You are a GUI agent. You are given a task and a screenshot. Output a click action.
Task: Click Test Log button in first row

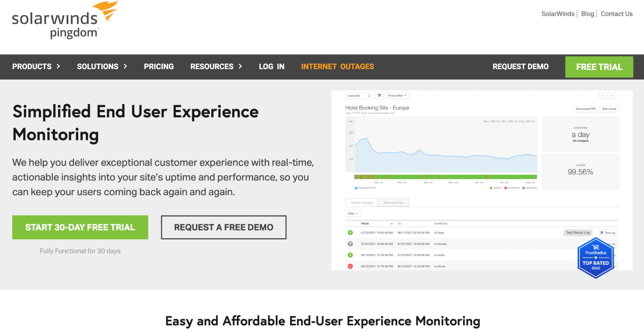[608, 232]
